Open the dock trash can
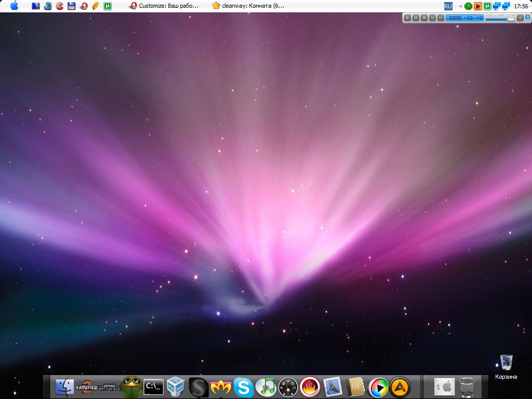Image resolution: width=532 pixels, height=399 pixels. [x=467, y=387]
